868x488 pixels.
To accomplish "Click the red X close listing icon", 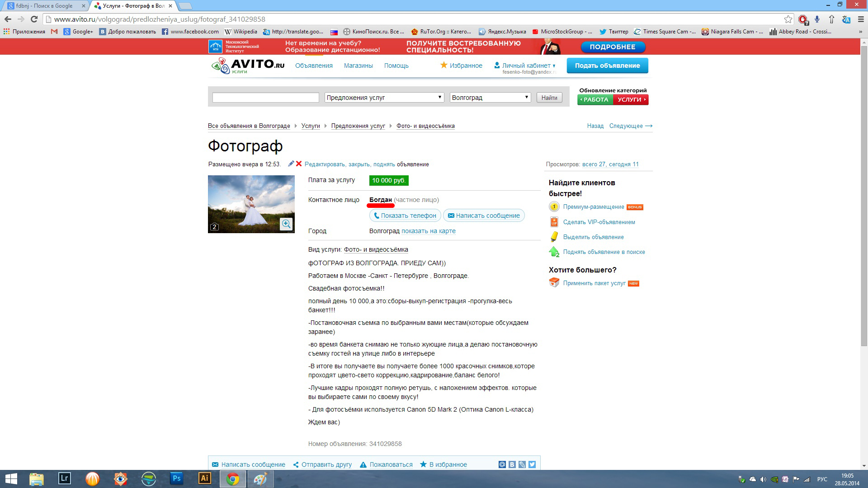I will (299, 164).
